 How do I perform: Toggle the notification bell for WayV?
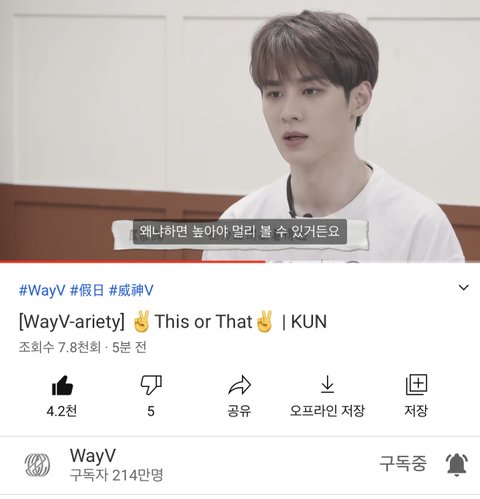[457, 464]
